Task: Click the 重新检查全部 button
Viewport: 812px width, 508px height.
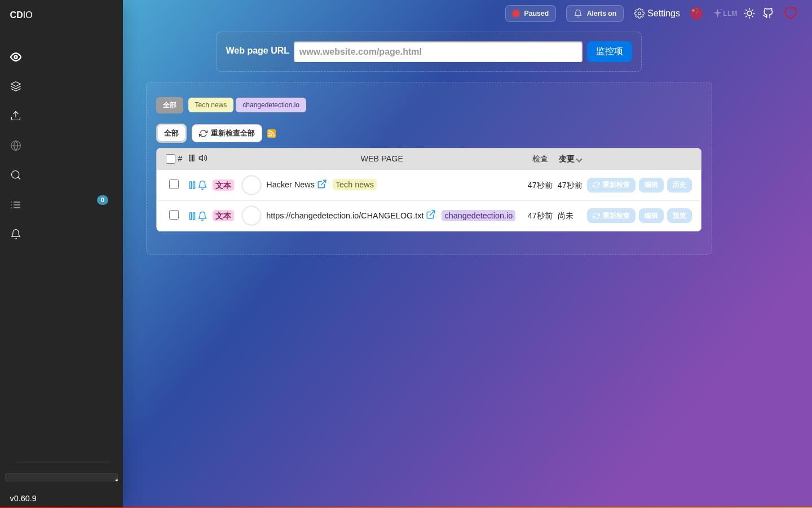Action: click(x=227, y=133)
